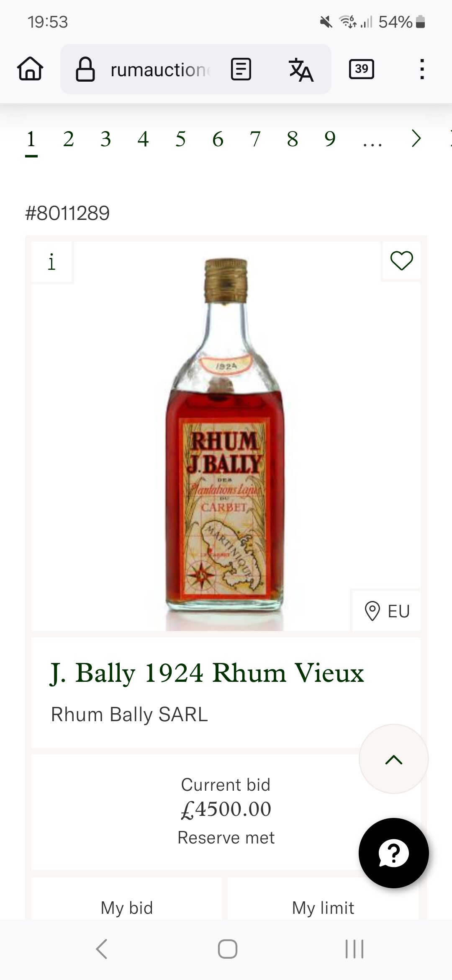Image resolution: width=452 pixels, height=980 pixels.
Task: Open the rum bottle product image
Action: [226, 444]
